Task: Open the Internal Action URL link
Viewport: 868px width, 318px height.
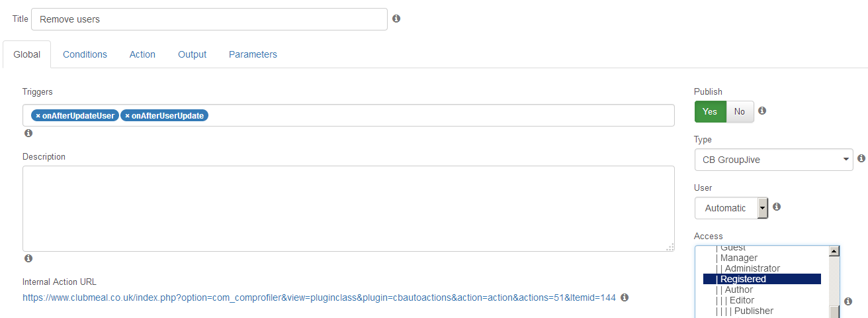Action: pos(319,297)
